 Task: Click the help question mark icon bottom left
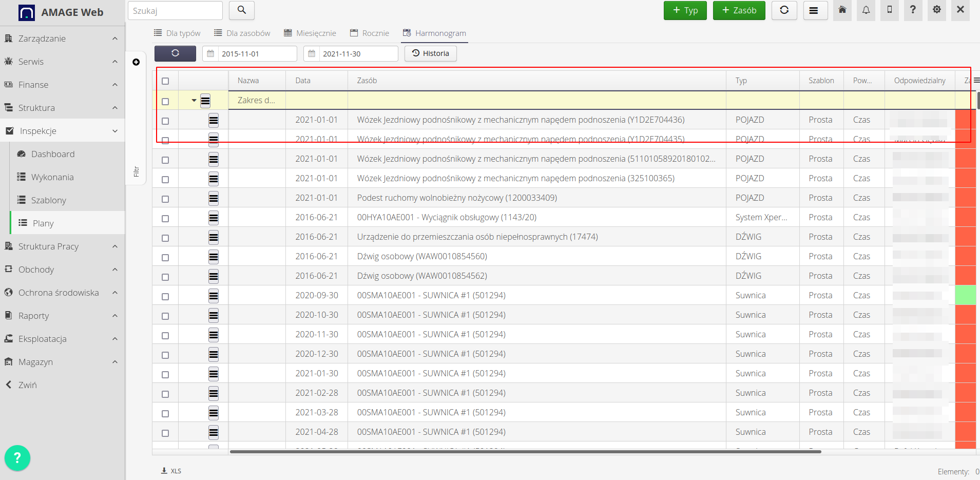pos(17,457)
